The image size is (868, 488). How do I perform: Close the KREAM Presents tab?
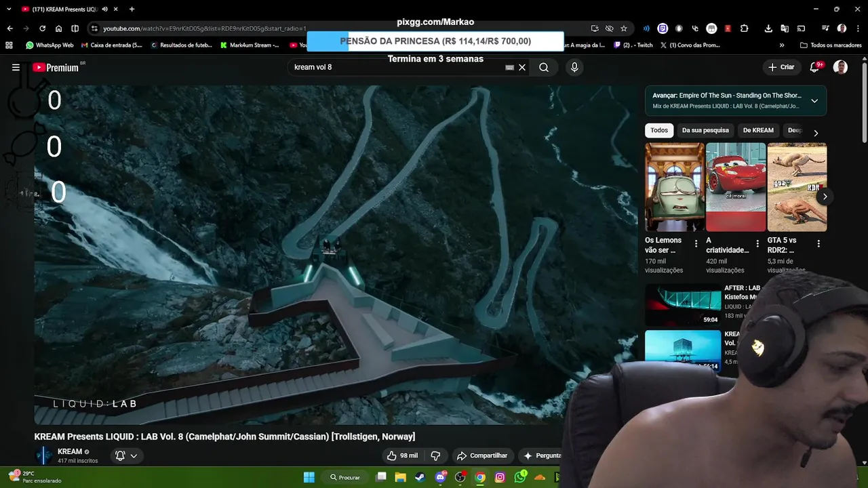click(x=116, y=9)
